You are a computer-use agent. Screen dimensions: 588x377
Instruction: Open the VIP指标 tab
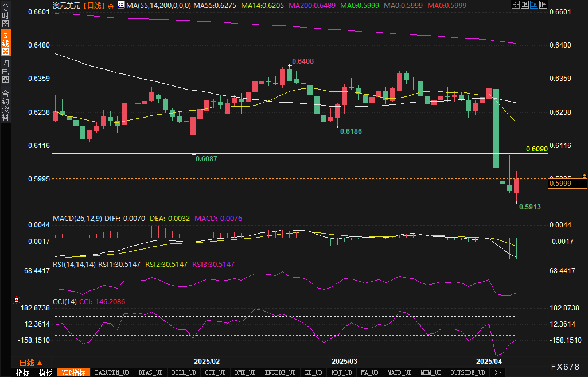point(74,373)
